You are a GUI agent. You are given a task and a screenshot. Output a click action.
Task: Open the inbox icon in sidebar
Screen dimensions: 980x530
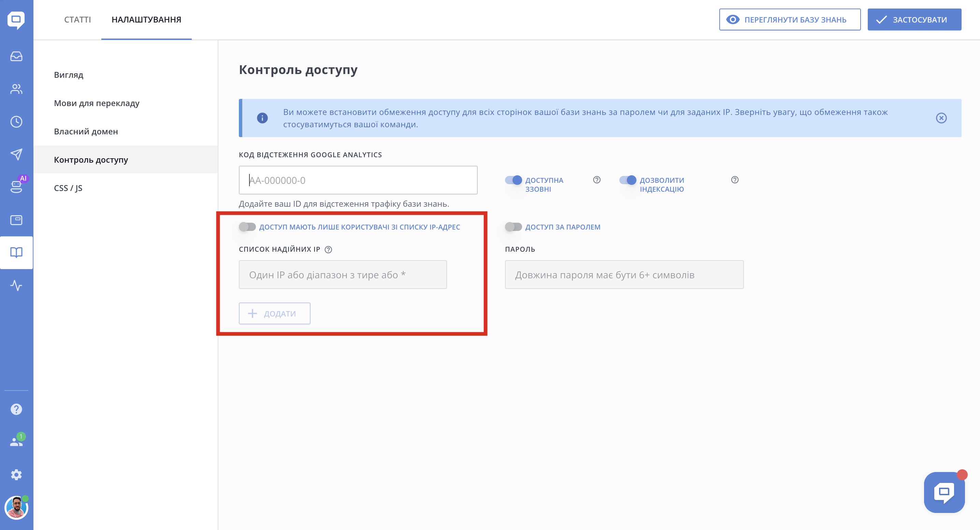tap(16, 56)
